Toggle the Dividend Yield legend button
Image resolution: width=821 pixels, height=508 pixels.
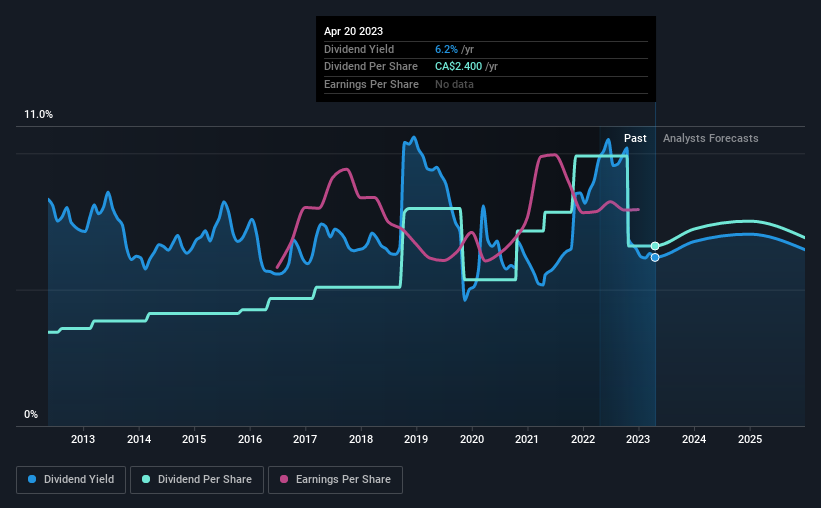click(x=71, y=480)
